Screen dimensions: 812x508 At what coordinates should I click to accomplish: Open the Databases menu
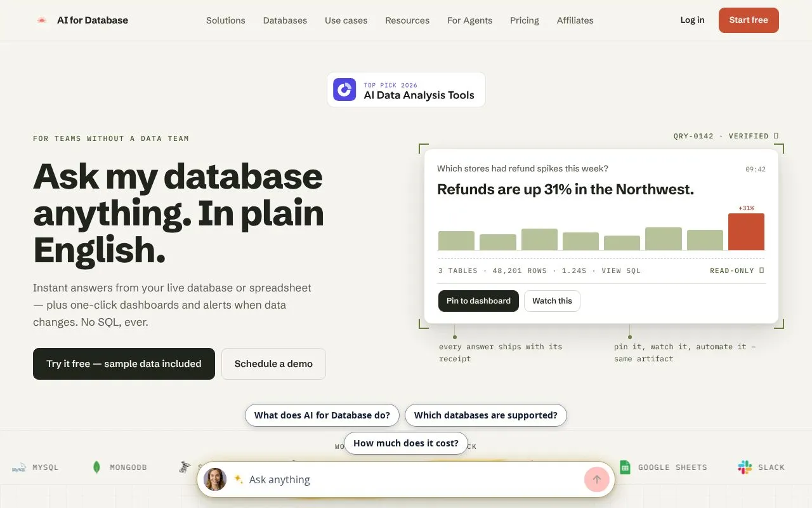[285, 20]
